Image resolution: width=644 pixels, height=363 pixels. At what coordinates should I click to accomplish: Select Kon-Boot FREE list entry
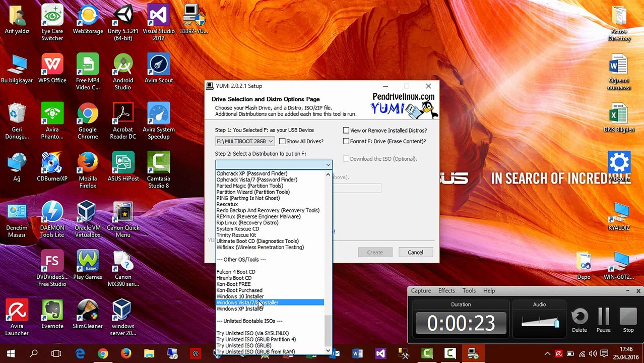(x=270, y=284)
